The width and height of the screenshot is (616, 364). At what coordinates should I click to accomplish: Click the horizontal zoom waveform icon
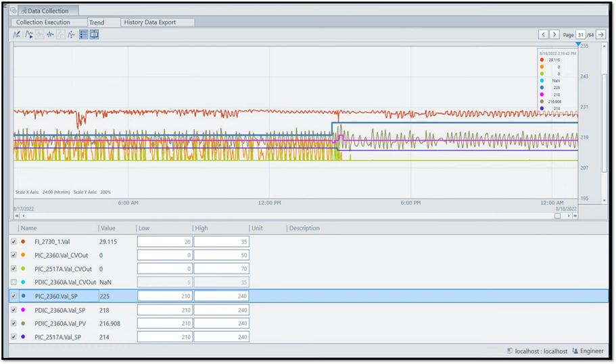[x=50, y=34]
